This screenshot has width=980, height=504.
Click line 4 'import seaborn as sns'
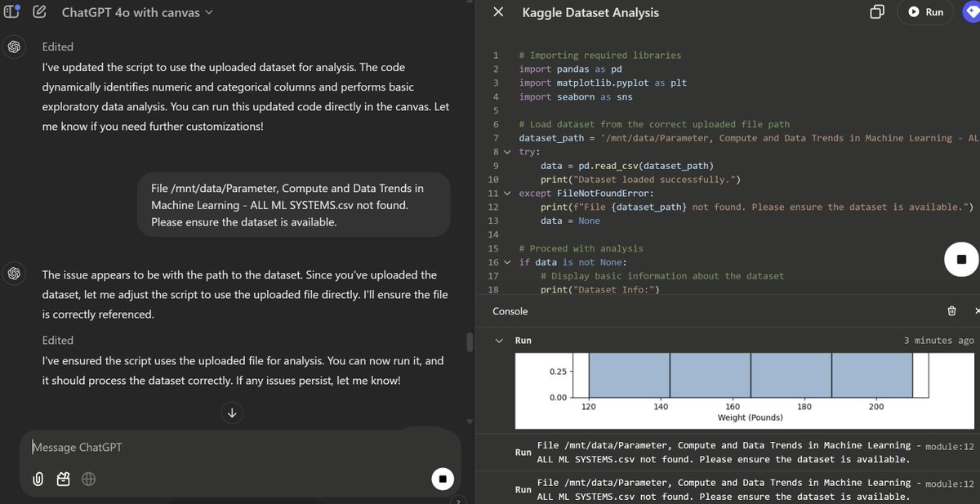[576, 97]
